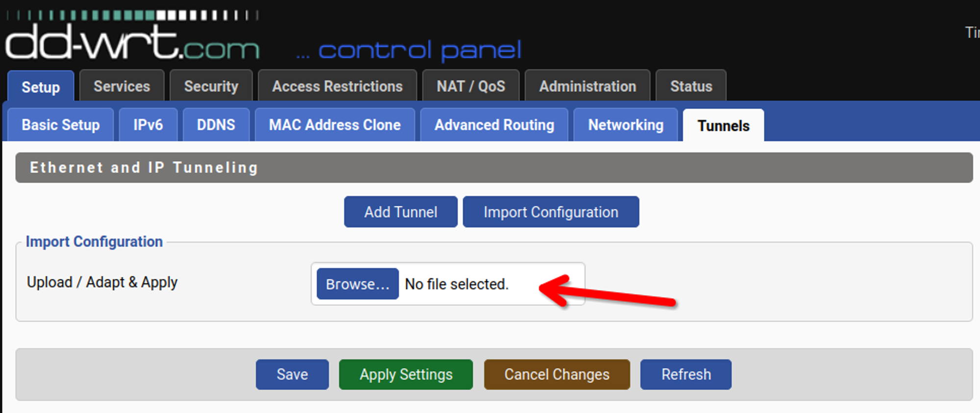Click the Import Configuration button
Image resolution: width=980 pixels, height=413 pixels.
click(551, 212)
